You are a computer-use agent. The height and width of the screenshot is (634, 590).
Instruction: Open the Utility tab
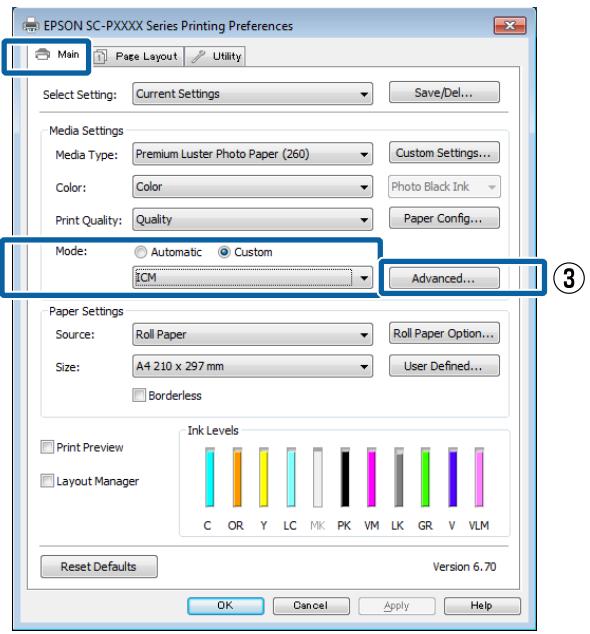coord(215,56)
